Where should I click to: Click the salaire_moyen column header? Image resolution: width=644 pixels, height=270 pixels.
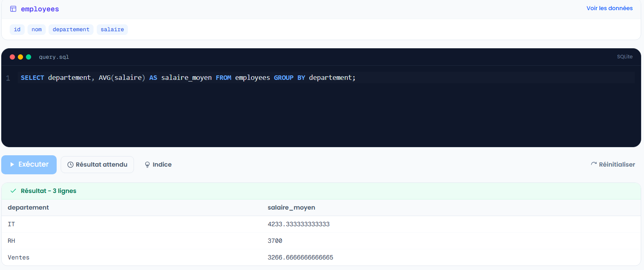pos(291,208)
